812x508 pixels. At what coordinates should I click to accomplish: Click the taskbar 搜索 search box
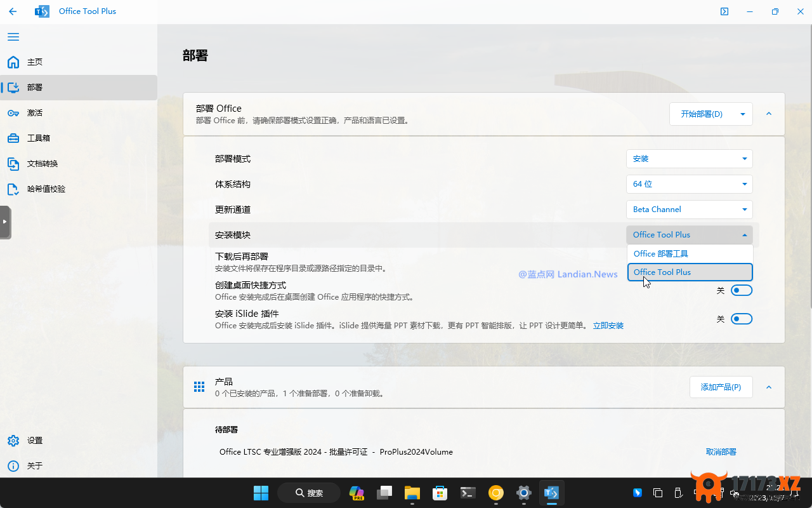(309, 493)
